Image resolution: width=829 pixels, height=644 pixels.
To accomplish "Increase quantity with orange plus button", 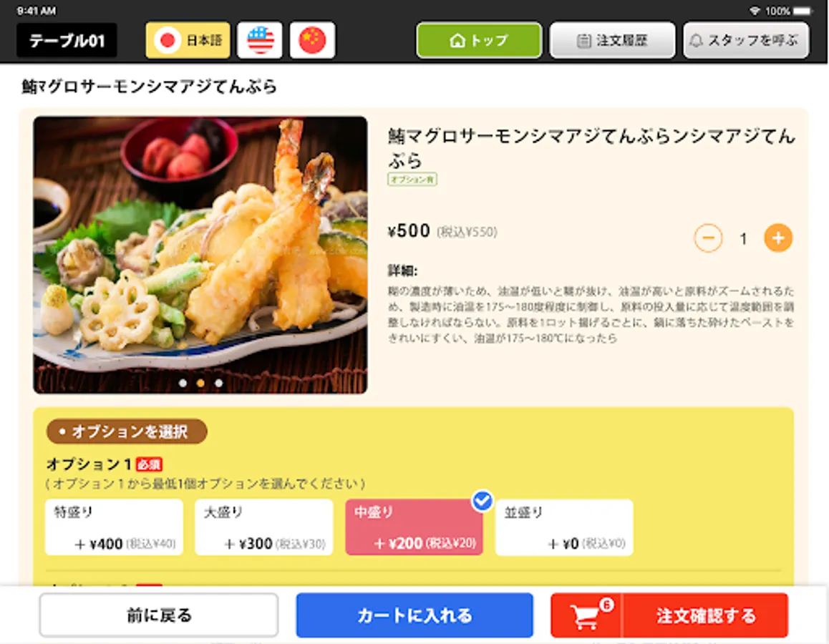I will coord(777,238).
